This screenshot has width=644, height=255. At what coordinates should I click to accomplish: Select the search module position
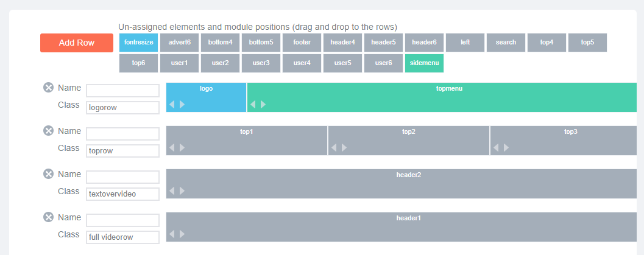[x=506, y=43]
